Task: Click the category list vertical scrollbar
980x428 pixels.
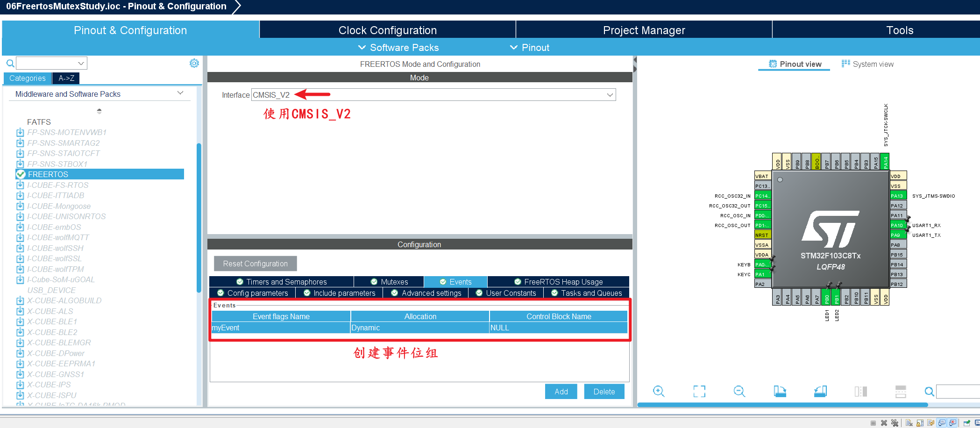Action: tap(199, 218)
